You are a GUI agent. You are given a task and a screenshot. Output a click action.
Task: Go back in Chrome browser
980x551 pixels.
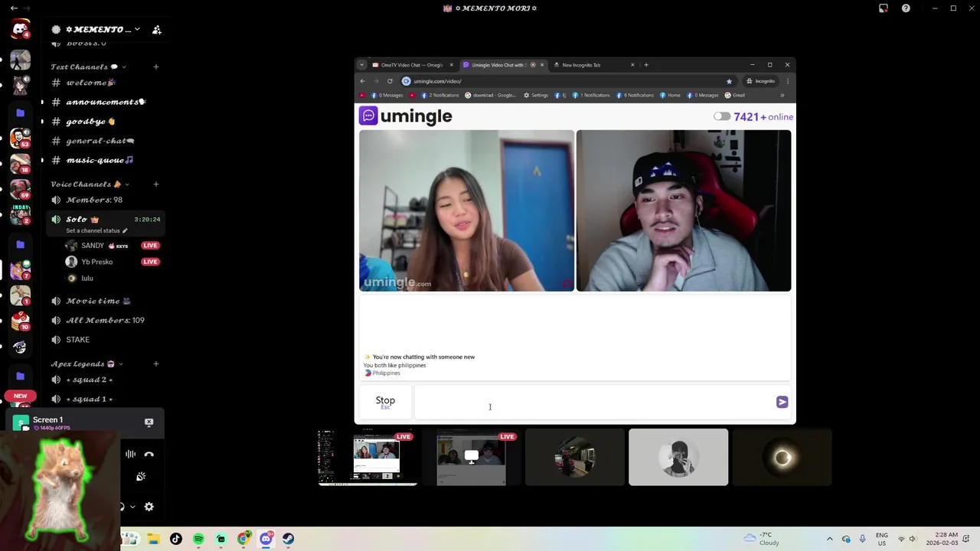tap(363, 81)
